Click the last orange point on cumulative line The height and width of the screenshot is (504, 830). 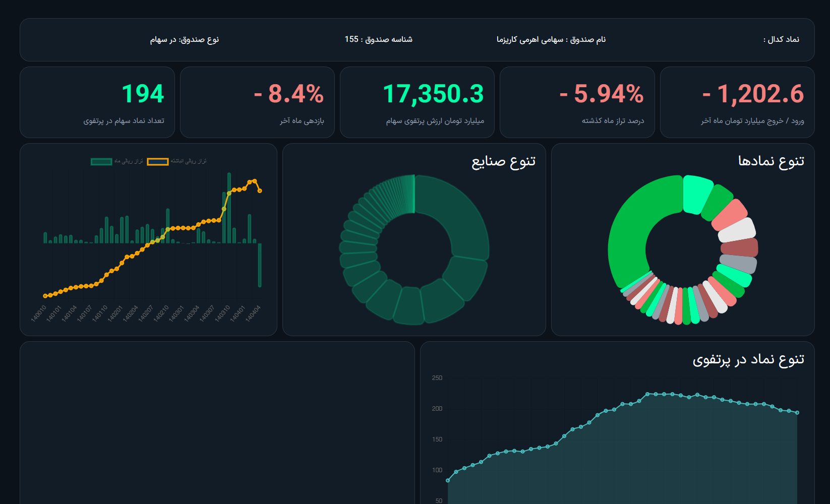(260, 191)
